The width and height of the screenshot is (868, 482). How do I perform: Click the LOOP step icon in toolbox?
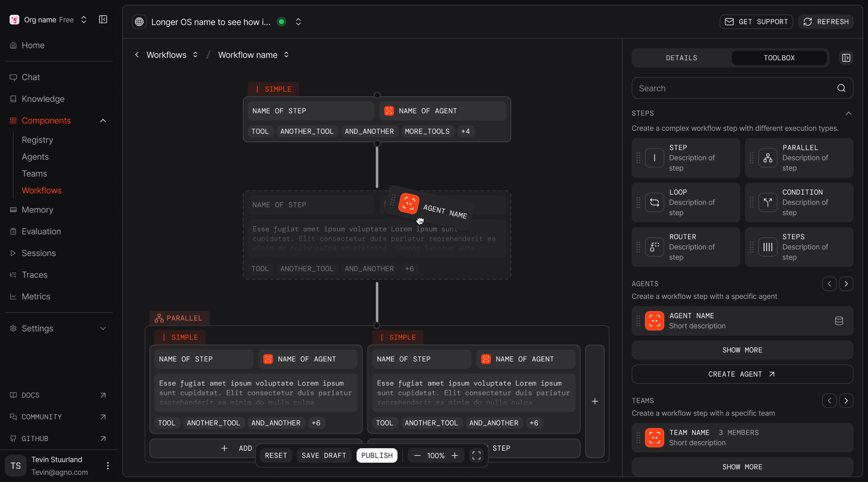[654, 202]
